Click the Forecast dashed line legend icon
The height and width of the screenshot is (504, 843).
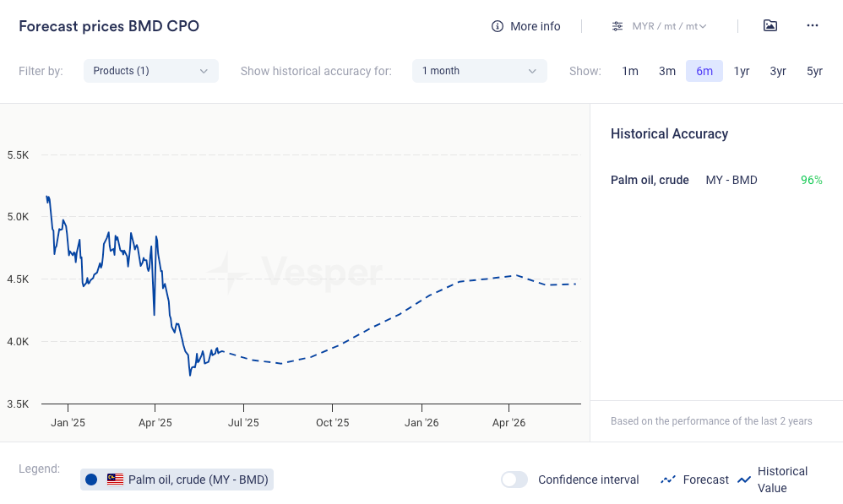tap(668, 480)
